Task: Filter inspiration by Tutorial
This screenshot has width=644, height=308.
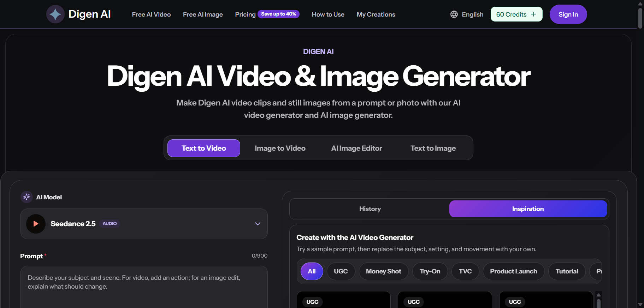Action: pyautogui.click(x=567, y=271)
